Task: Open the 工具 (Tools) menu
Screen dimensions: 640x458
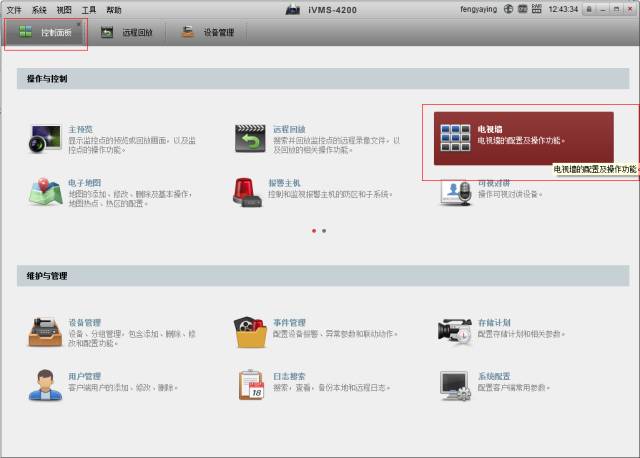Action: tap(89, 9)
